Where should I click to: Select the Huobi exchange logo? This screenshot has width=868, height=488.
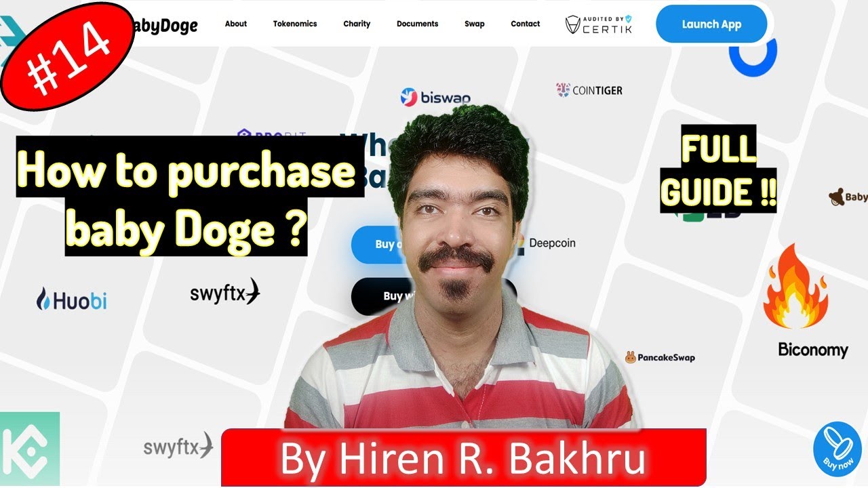71,300
